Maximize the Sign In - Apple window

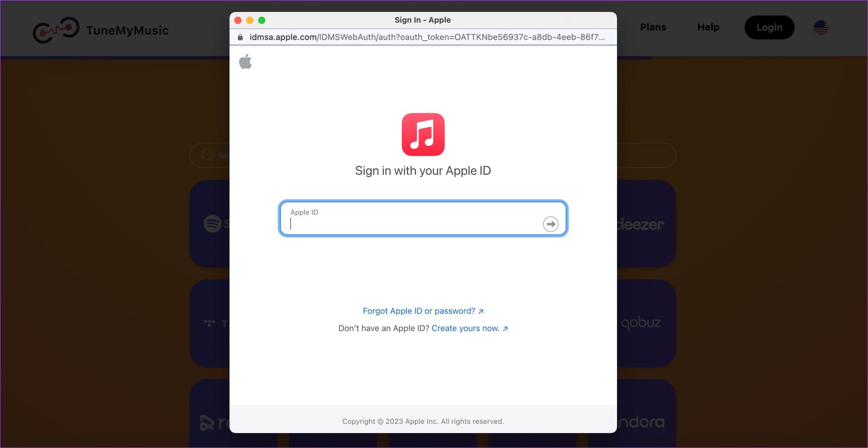[x=262, y=20]
